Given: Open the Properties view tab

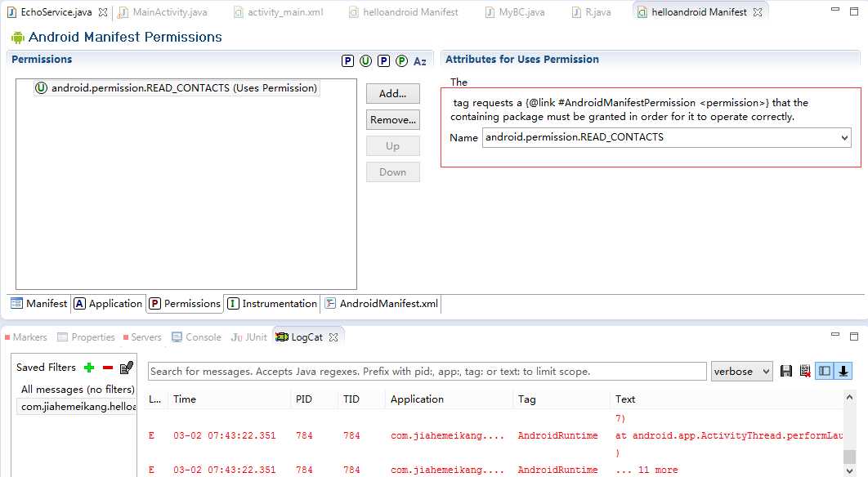Looking at the screenshot, I should pos(87,337).
